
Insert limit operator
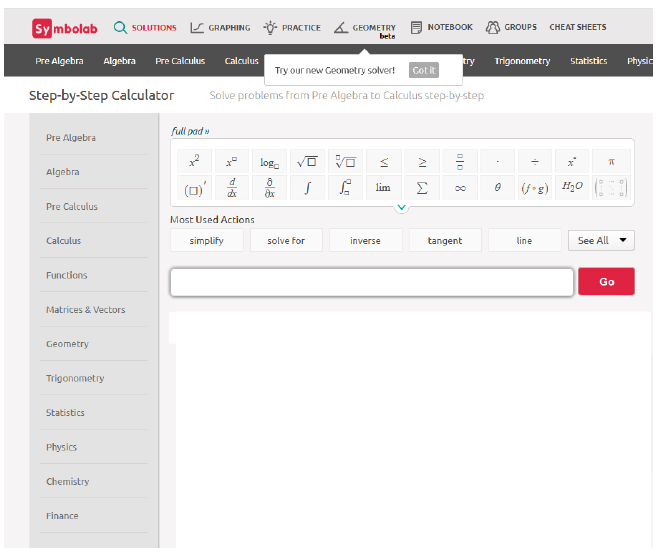point(384,188)
